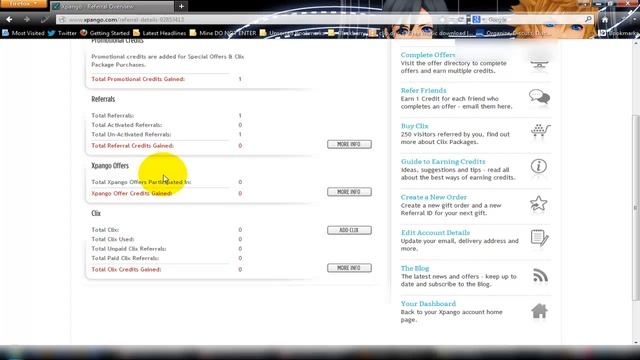Click the house icon beside Your Dashboard
640x360 pixels.
tap(539, 311)
